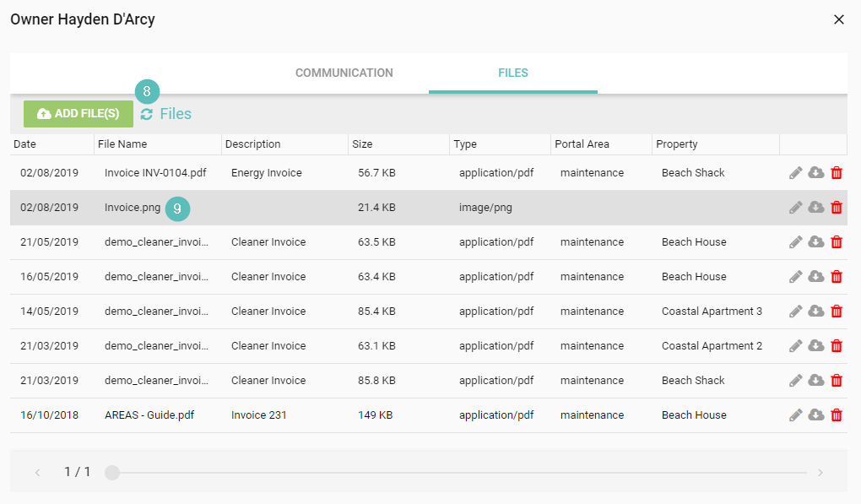Edit the Invoice INV-0104.pdf file entry
The image size is (861, 504).
coord(795,173)
